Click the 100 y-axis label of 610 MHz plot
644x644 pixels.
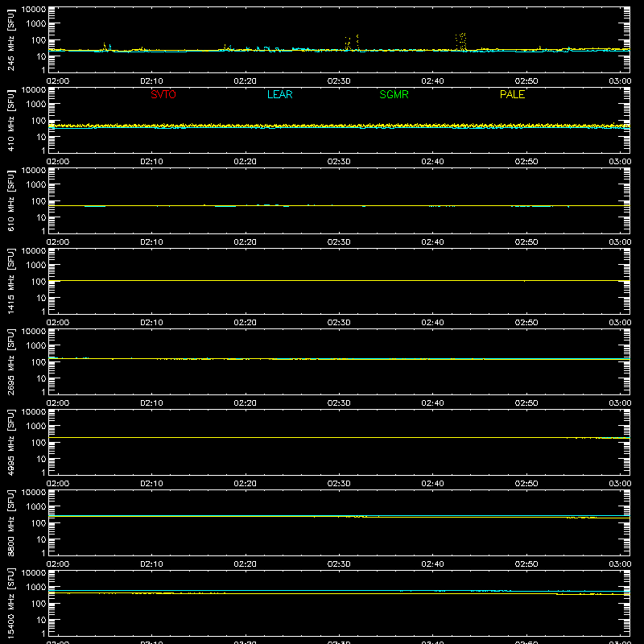pos(39,201)
